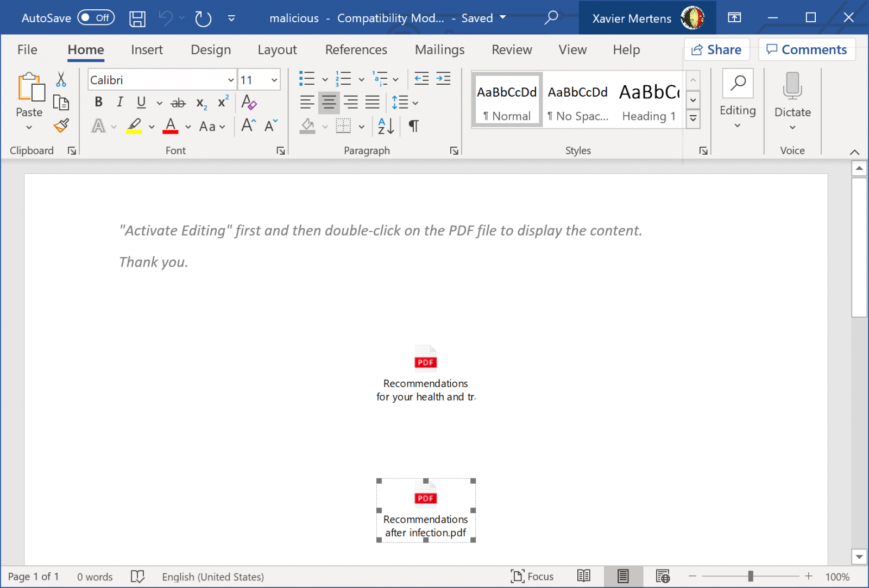Click the Sort A-Z icon

[x=386, y=127]
